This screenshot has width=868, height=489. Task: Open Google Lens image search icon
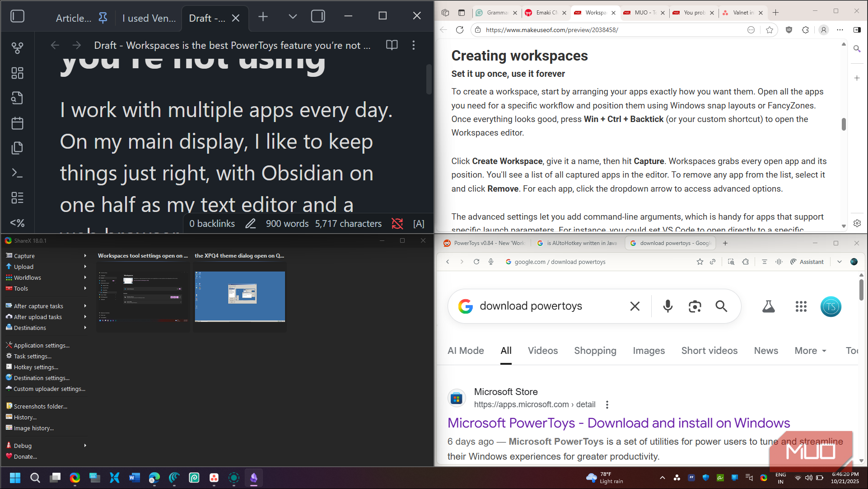[x=695, y=306]
